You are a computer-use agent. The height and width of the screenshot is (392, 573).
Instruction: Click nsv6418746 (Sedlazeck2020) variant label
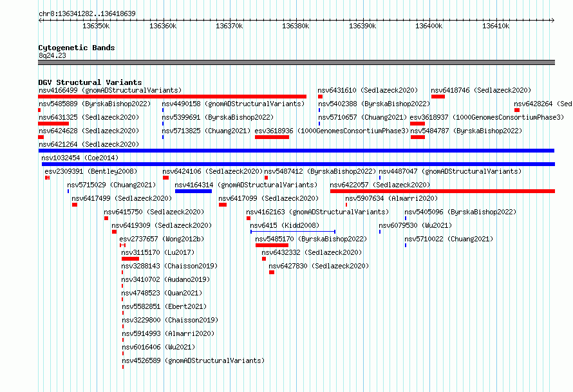(x=481, y=90)
